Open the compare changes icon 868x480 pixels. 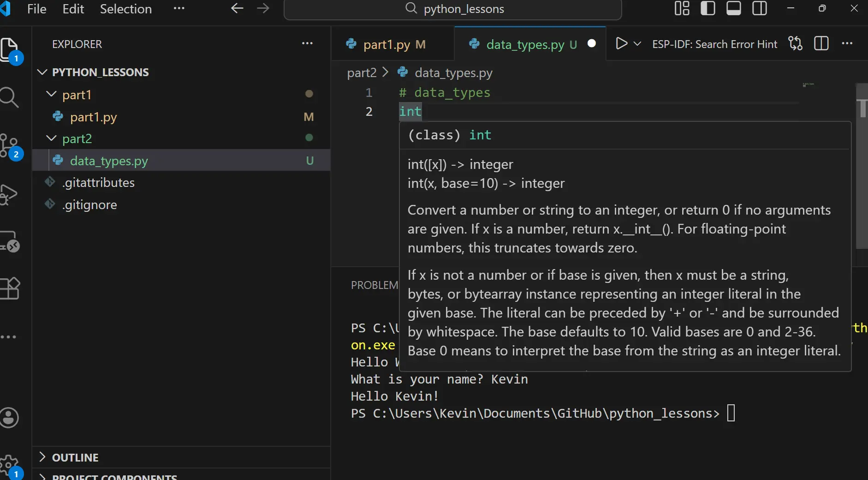(796, 43)
